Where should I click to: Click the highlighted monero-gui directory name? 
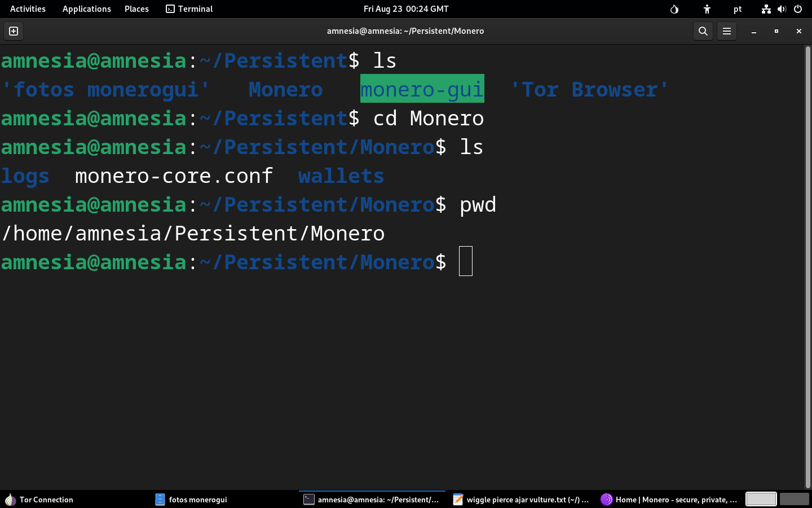pos(422,89)
